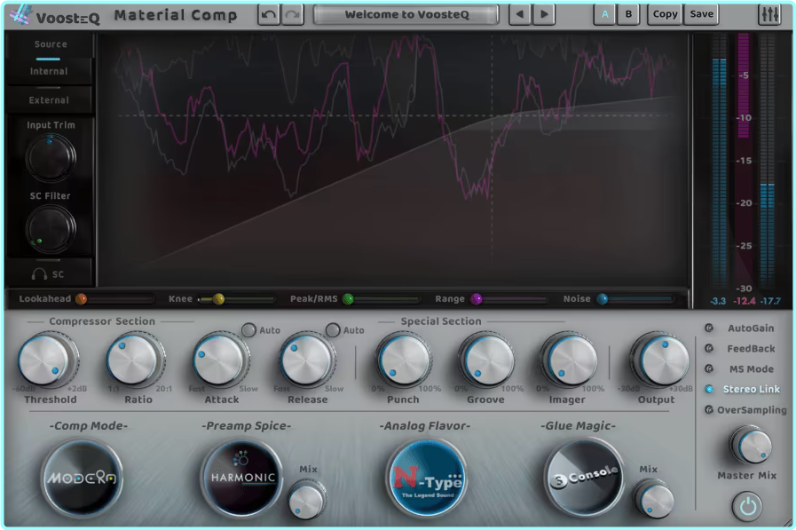Viewport: 796px width, 530px height.
Task: Click the redo arrow button
Action: point(292,15)
